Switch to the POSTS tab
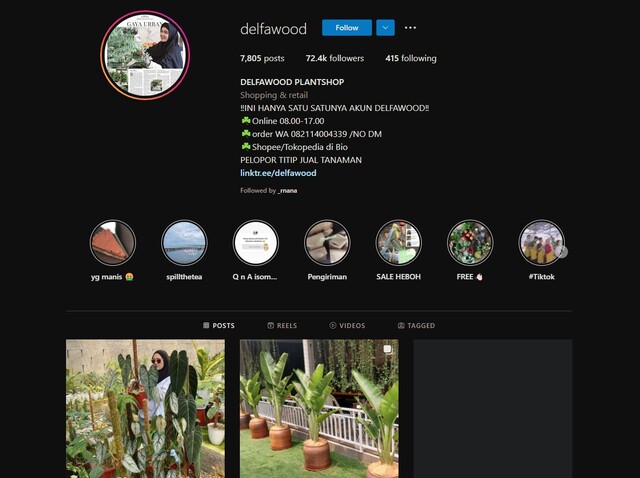The width and height of the screenshot is (640, 478). (219, 325)
